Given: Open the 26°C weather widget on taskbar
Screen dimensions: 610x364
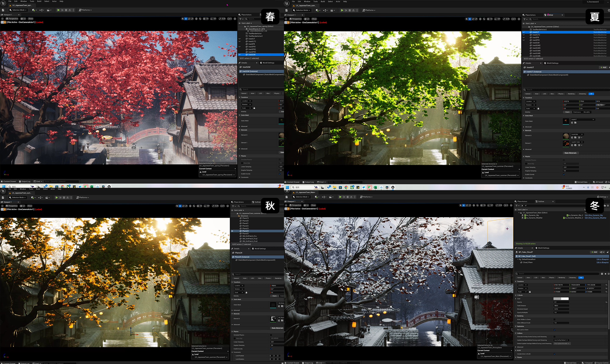Looking at the screenshot, I should point(567,187).
